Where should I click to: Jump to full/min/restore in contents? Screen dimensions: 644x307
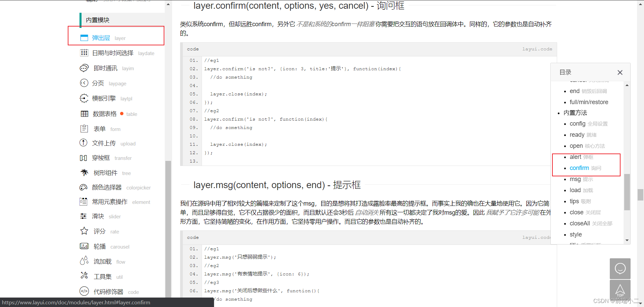point(589,102)
